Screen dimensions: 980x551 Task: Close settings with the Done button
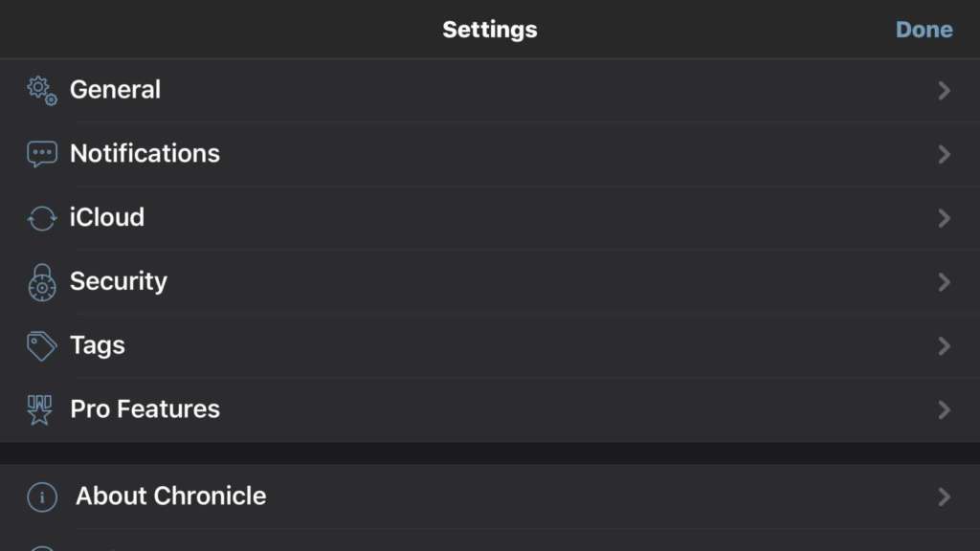[924, 30]
